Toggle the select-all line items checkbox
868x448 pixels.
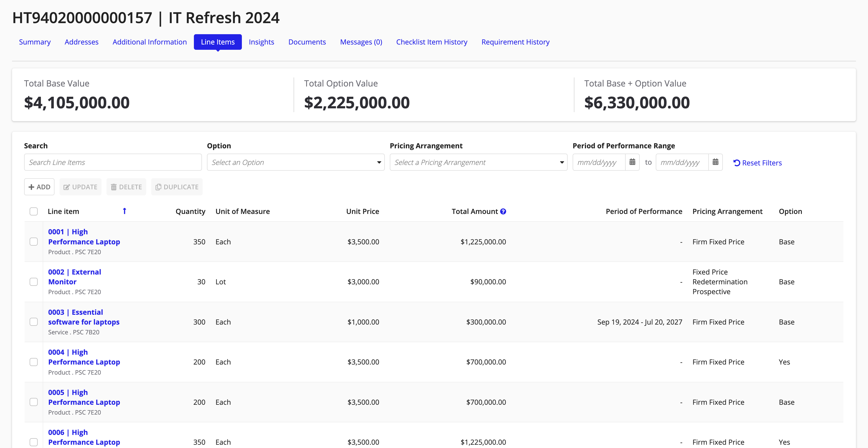(x=34, y=211)
